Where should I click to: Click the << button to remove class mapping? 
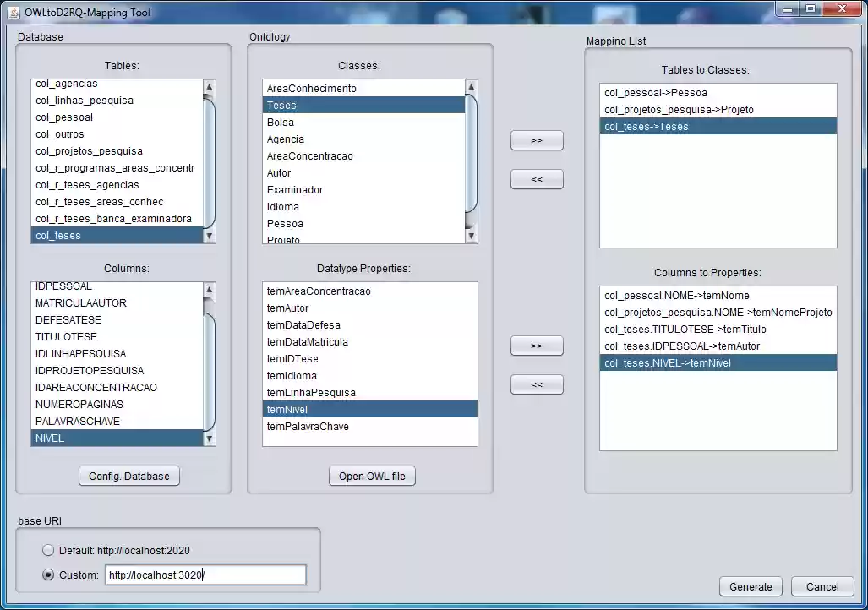click(536, 178)
